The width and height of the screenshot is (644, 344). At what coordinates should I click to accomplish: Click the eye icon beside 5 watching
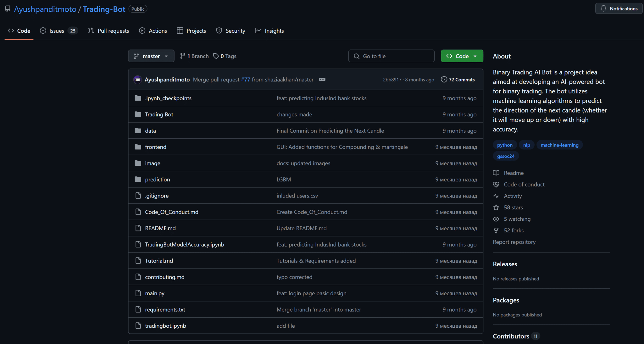(496, 219)
